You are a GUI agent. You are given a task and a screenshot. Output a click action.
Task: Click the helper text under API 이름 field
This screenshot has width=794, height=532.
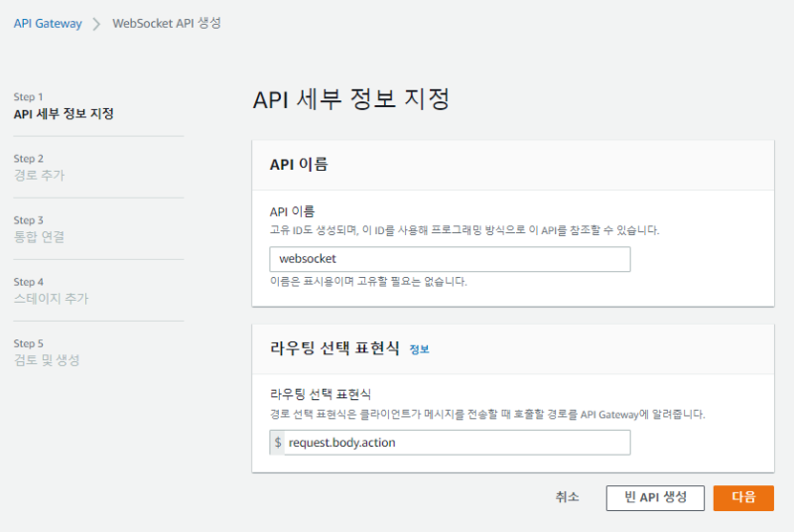point(368,281)
